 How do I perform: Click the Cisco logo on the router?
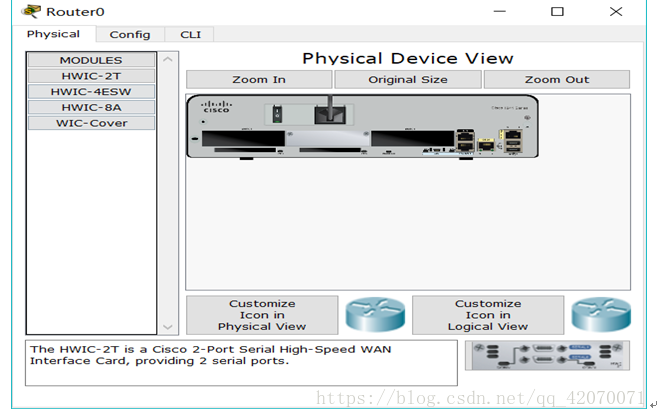point(216,106)
